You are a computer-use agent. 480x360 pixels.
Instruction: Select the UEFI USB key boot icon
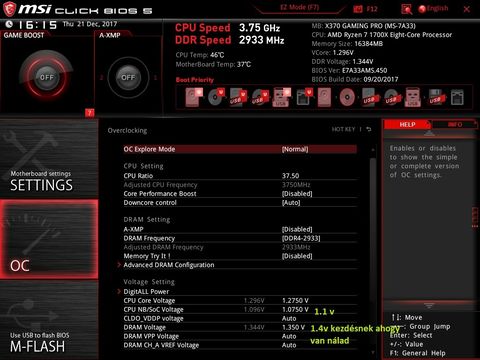[x=282, y=97]
